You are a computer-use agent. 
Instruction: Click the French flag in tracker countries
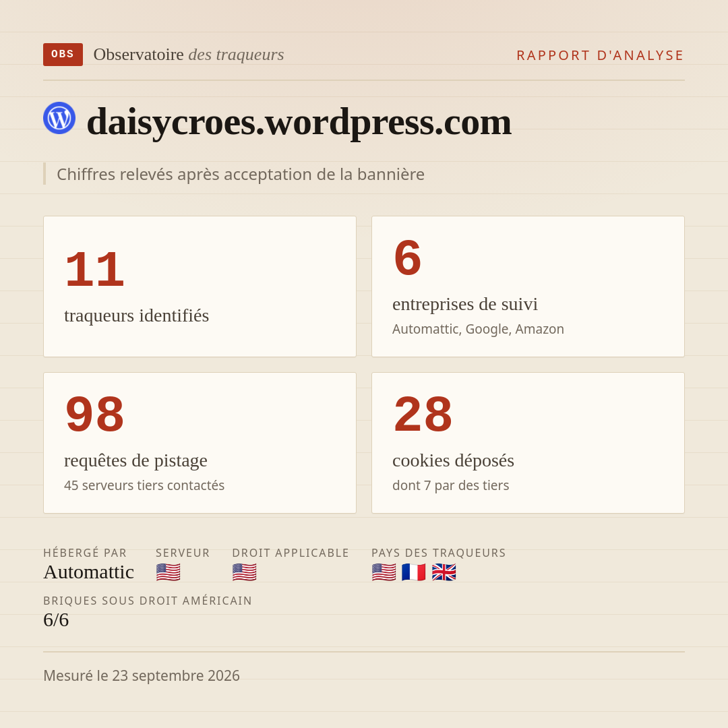point(414,572)
